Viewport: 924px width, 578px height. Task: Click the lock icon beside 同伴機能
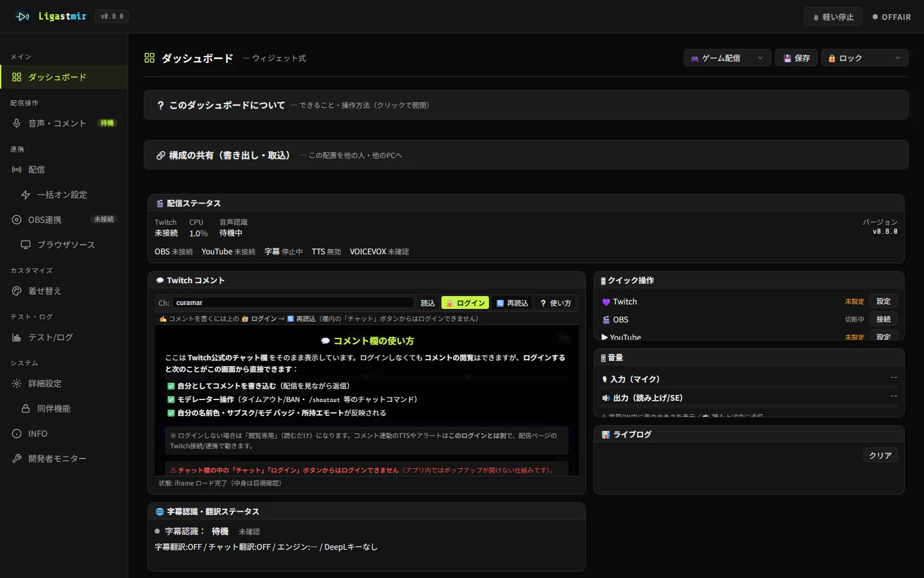click(26, 408)
